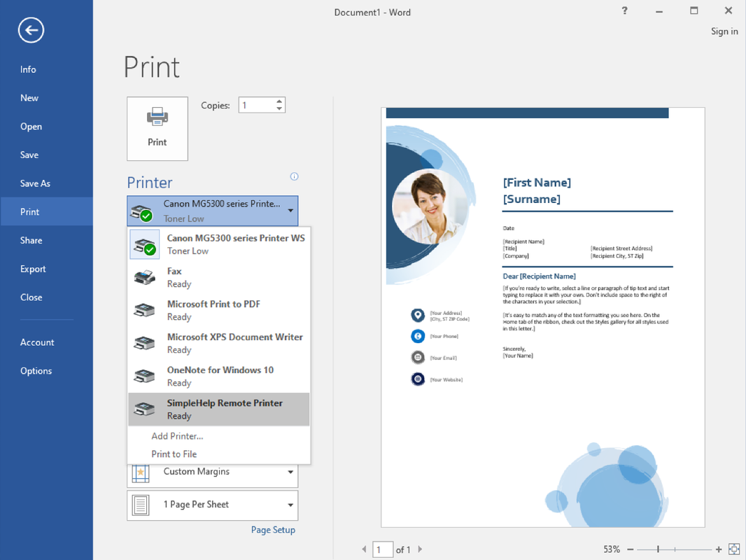Viewport: 746px width, 560px height.
Task: Select Canon MG5300 series Printer WS from the list
Action: tap(219, 244)
